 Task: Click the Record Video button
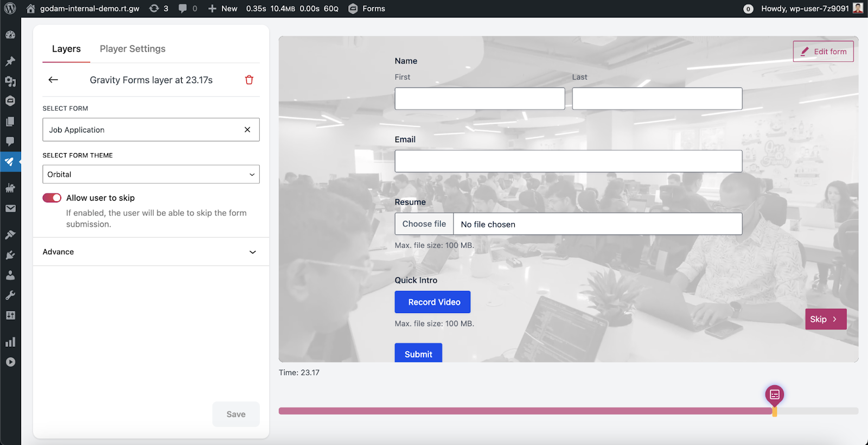[432, 302]
